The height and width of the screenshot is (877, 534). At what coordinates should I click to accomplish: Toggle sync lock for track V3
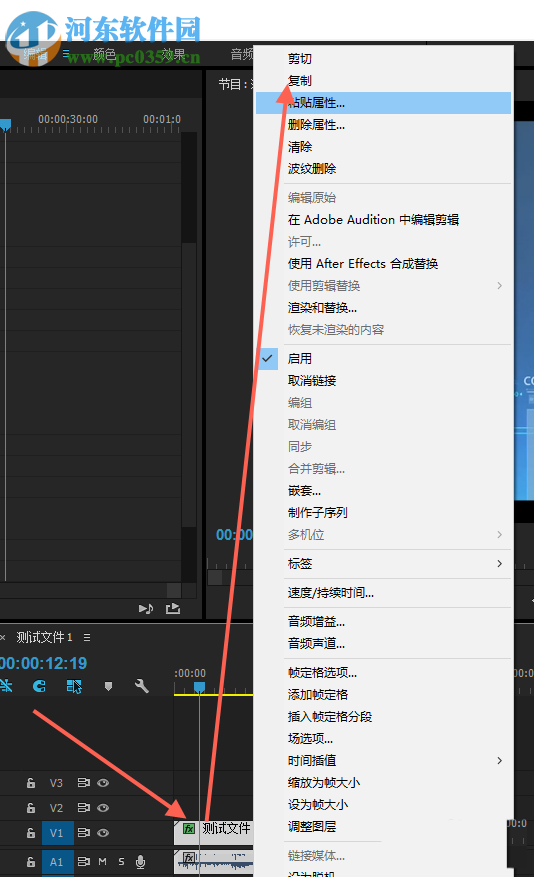(84, 783)
